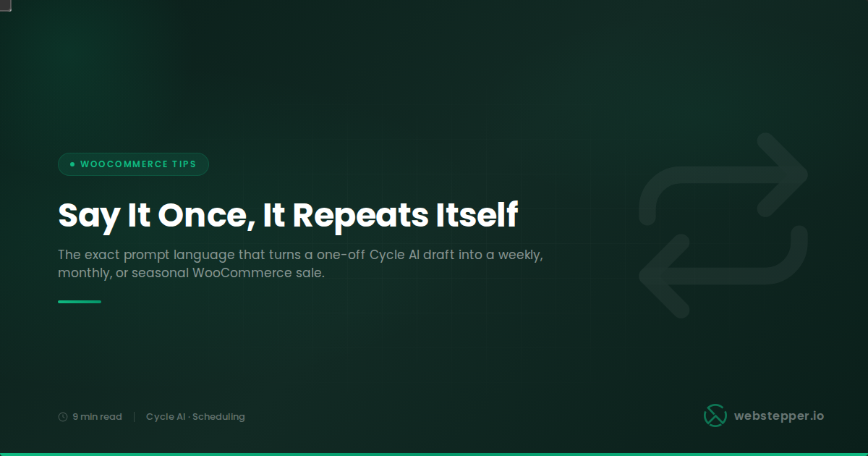This screenshot has height=456, width=868.
Task: Open the webstepper.io link text
Action: coord(779,415)
